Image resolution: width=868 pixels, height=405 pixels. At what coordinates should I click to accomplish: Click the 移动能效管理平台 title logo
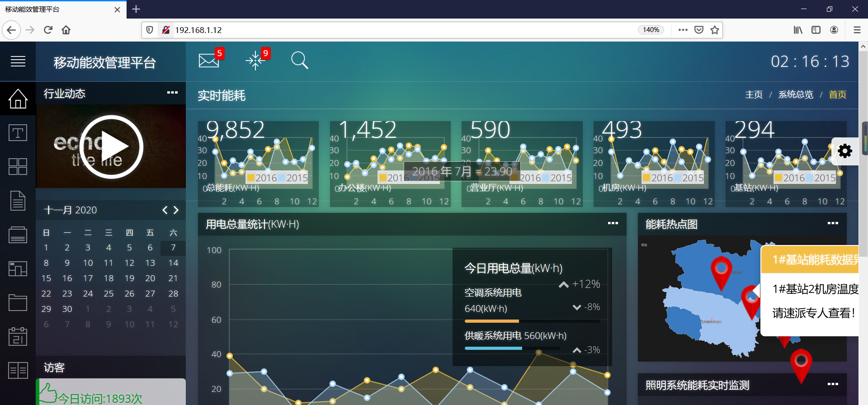[105, 62]
